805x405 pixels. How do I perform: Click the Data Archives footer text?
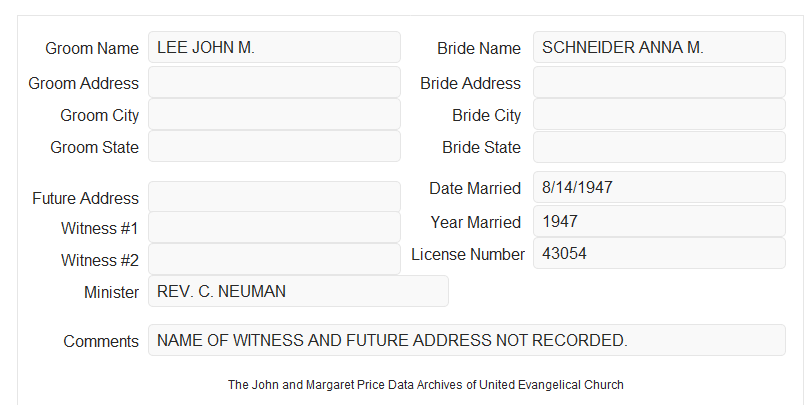coord(426,385)
